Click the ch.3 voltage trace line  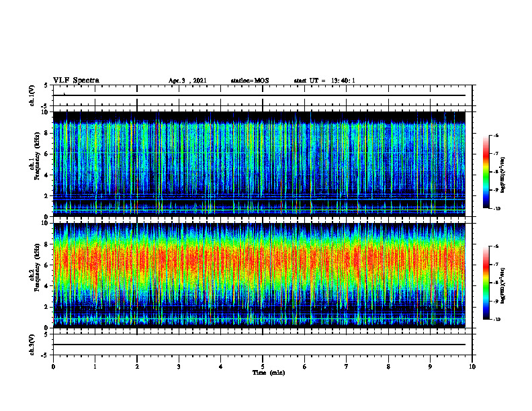point(259,345)
